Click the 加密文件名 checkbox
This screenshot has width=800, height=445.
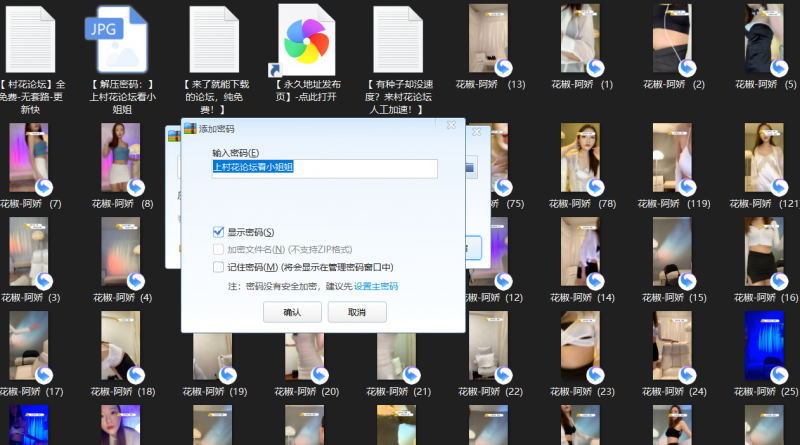[219, 249]
